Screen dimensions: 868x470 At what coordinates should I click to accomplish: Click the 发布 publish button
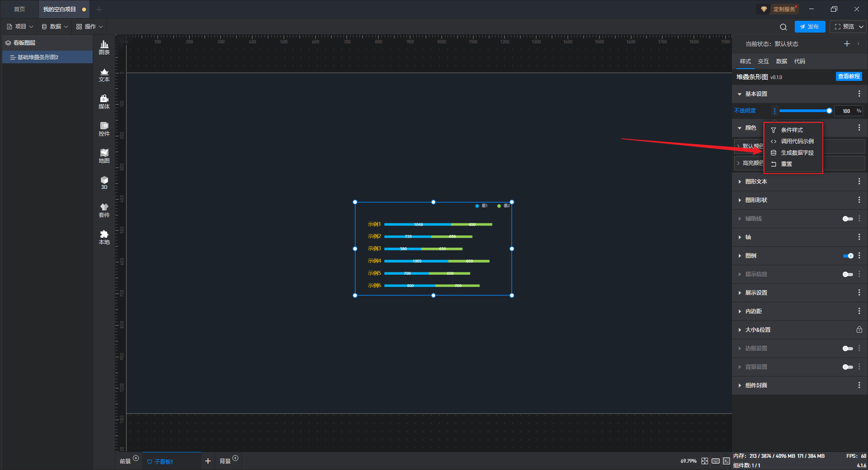pyautogui.click(x=810, y=27)
